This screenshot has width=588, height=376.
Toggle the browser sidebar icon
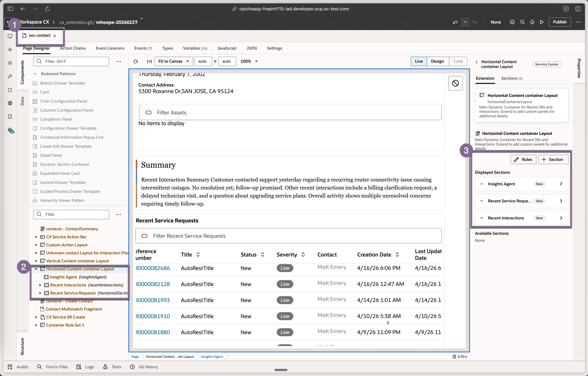click(10, 9)
